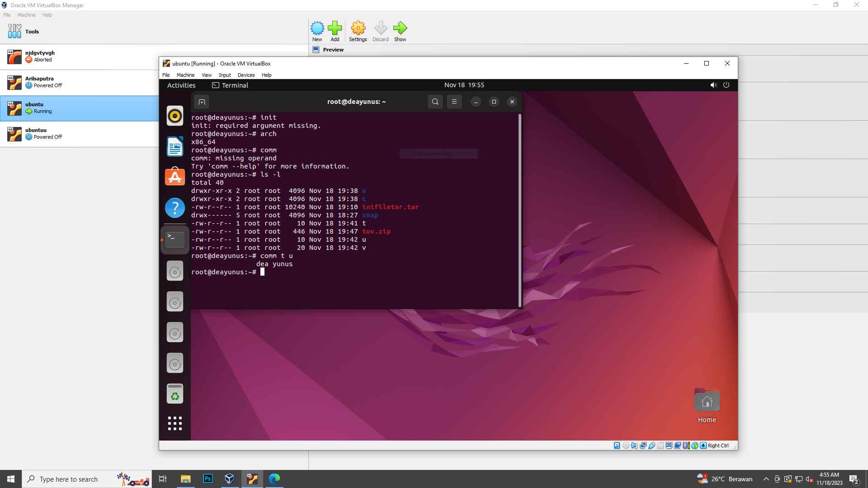Launch LibreOffice Writer from the Ubuntu dock
The height and width of the screenshot is (488, 868).
175,146
